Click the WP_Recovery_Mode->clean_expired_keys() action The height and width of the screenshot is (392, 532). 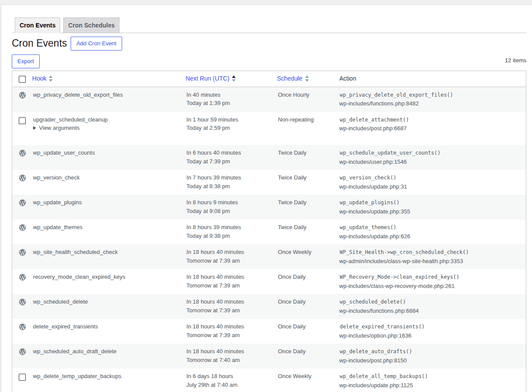(x=399, y=277)
